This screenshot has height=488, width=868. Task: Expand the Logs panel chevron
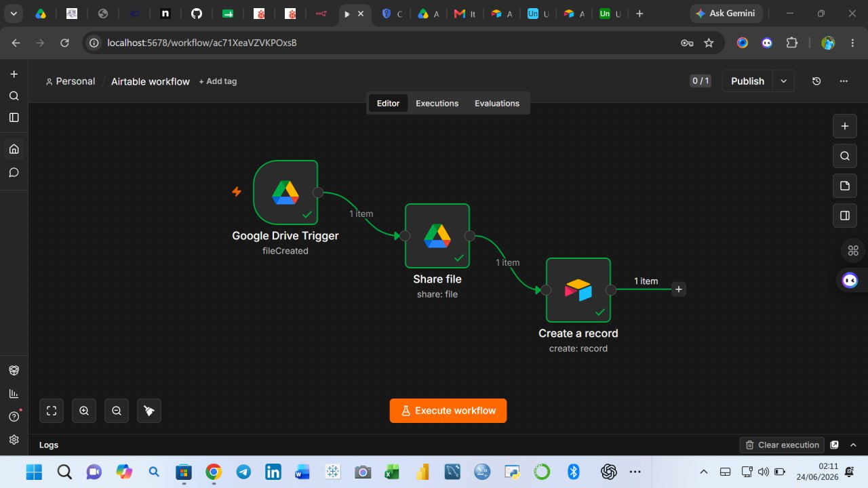853,445
